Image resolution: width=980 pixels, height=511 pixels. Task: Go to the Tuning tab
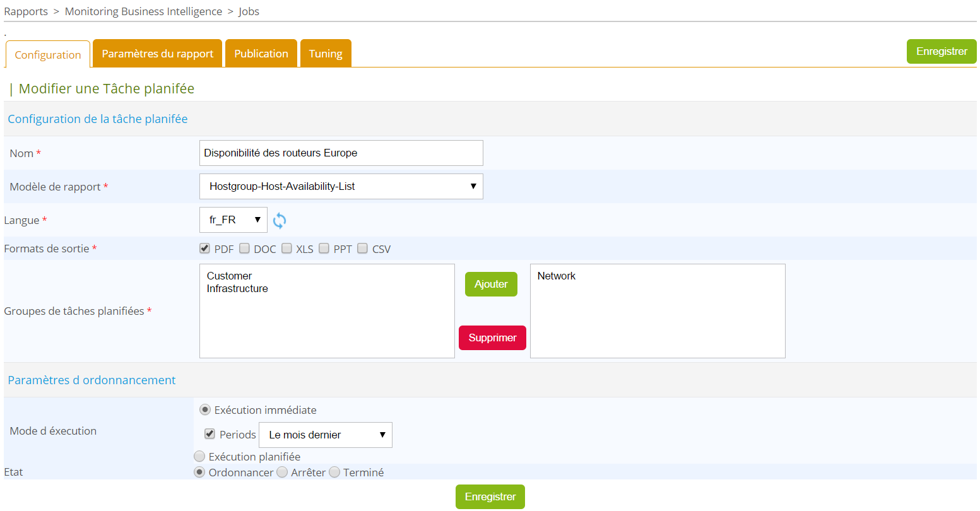(x=326, y=54)
